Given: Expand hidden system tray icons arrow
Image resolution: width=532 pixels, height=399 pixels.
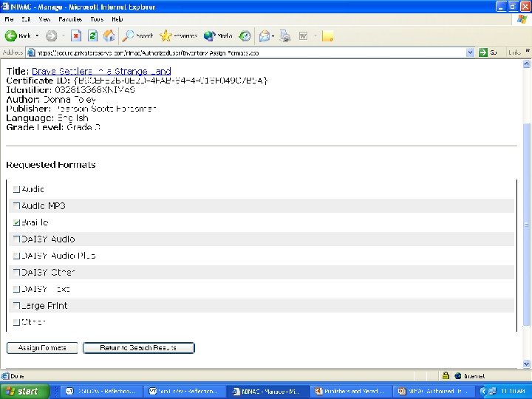Looking at the screenshot, I should tap(483, 392).
